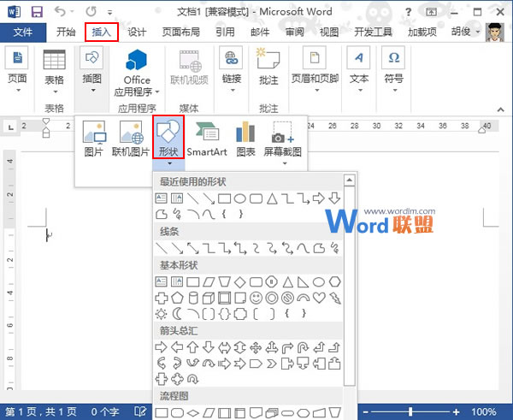This screenshot has height=420, width=513.
Task: Select the donut basic shape
Action: point(272,298)
